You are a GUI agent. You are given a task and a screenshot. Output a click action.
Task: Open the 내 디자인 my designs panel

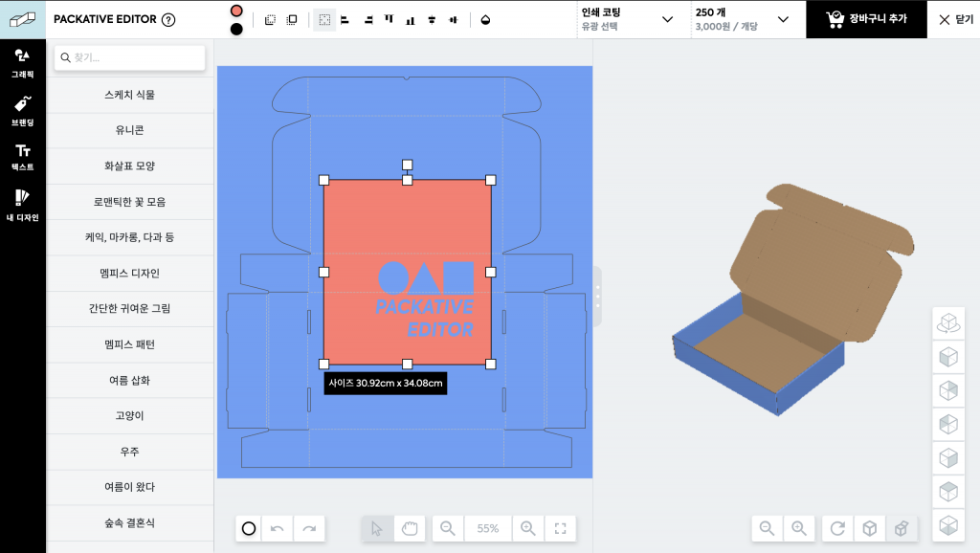23,205
